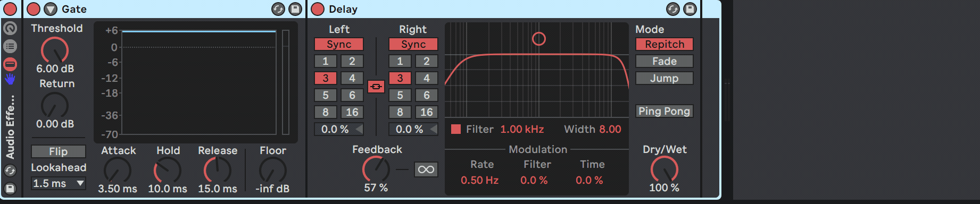Click the Modulation Filter 0.0 % value
The image size is (980, 204).
[534, 180]
